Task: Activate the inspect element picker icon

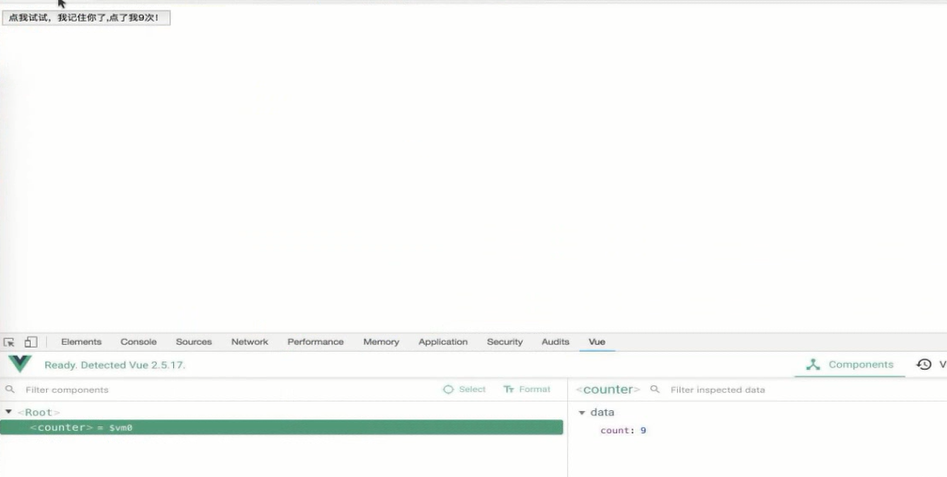Action: click(9, 342)
